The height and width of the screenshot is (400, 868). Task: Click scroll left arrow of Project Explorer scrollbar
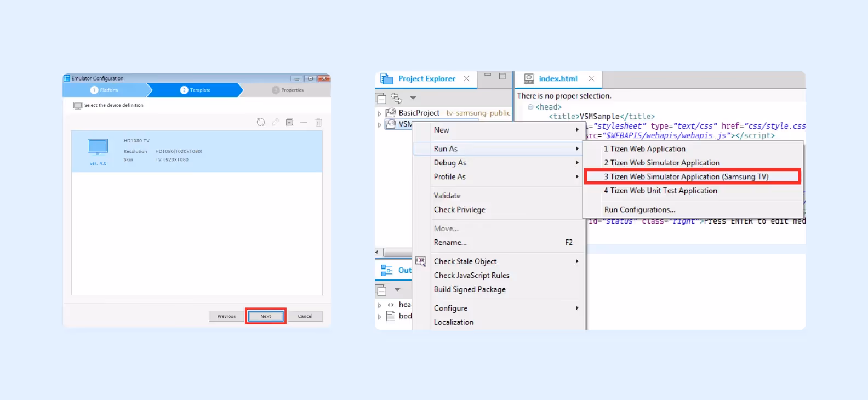pyautogui.click(x=377, y=252)
